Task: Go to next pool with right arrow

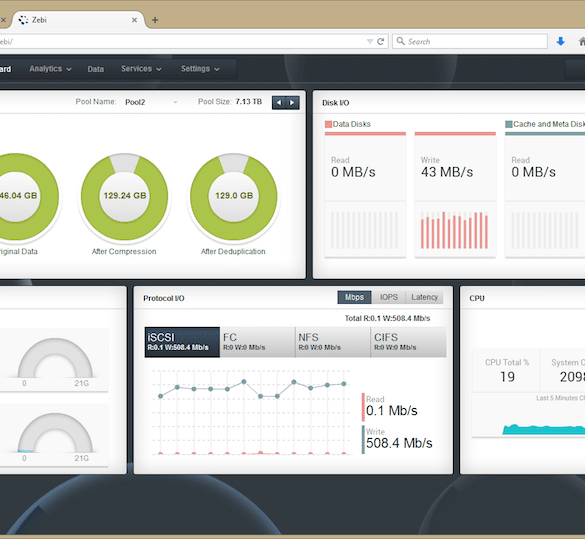Action: (292, 103)
